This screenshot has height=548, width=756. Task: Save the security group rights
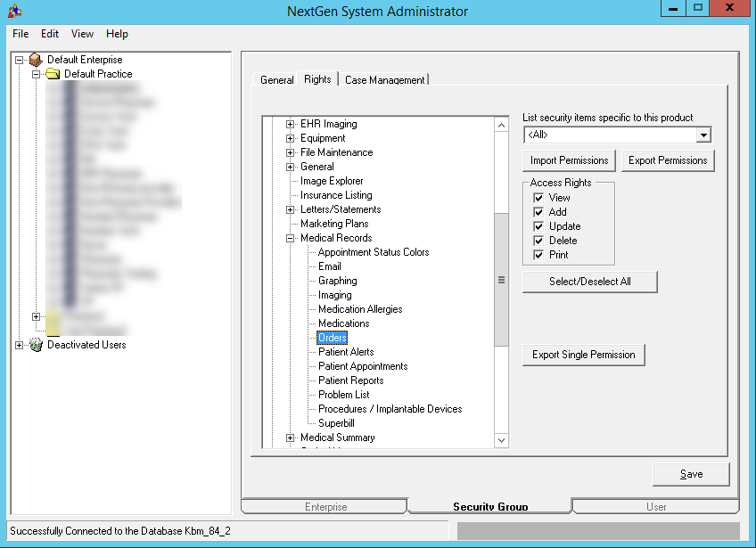(x=691, y=474)
